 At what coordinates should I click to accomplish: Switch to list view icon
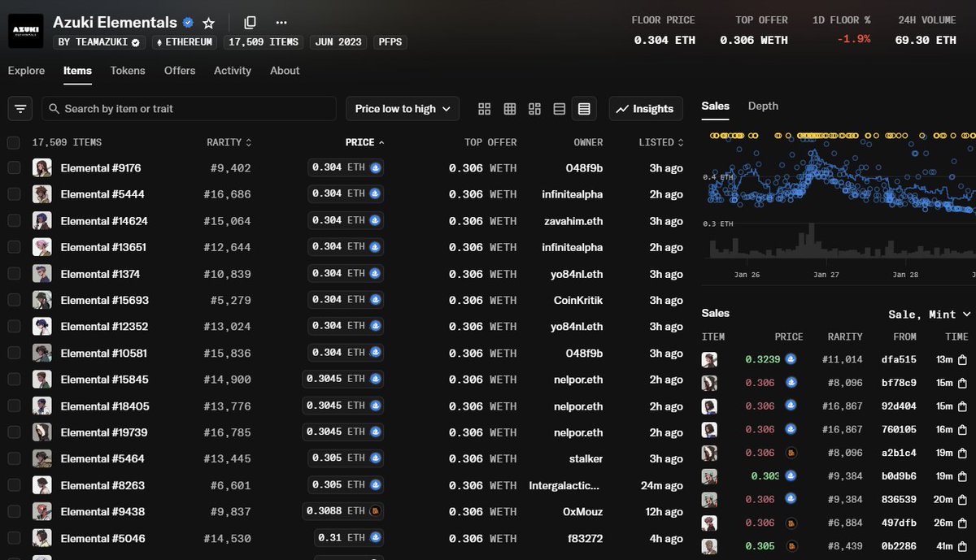(559, 108)
